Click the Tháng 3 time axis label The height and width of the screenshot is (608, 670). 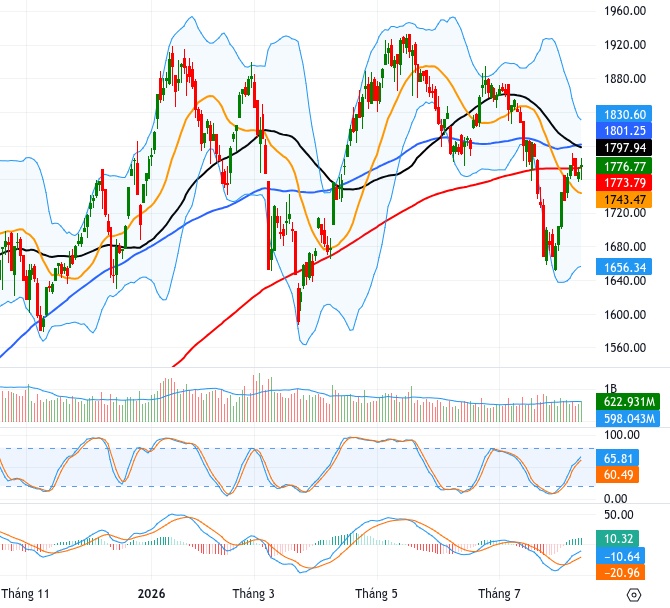pos(253,593)
